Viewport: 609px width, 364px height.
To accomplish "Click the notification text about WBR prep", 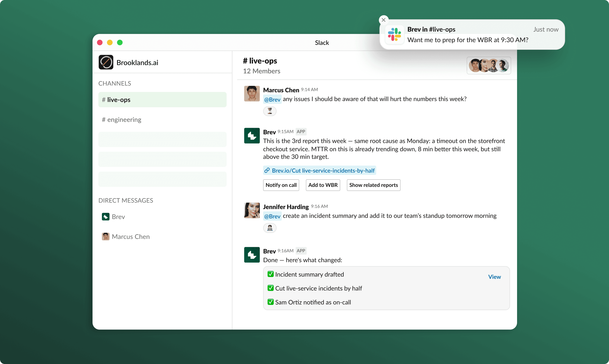I will (x=468, y=40).
